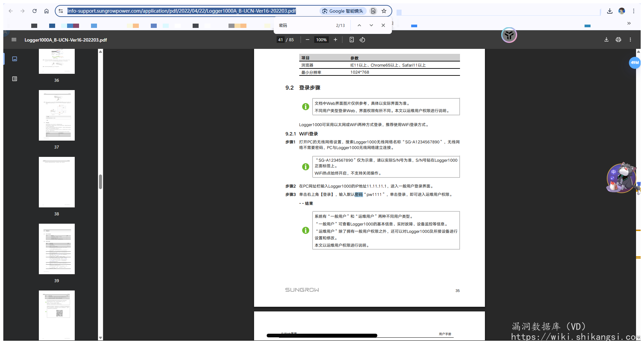Click main document scroll up arrow
The width and height of the screenshot is (644, 344).
pos(638,52)
